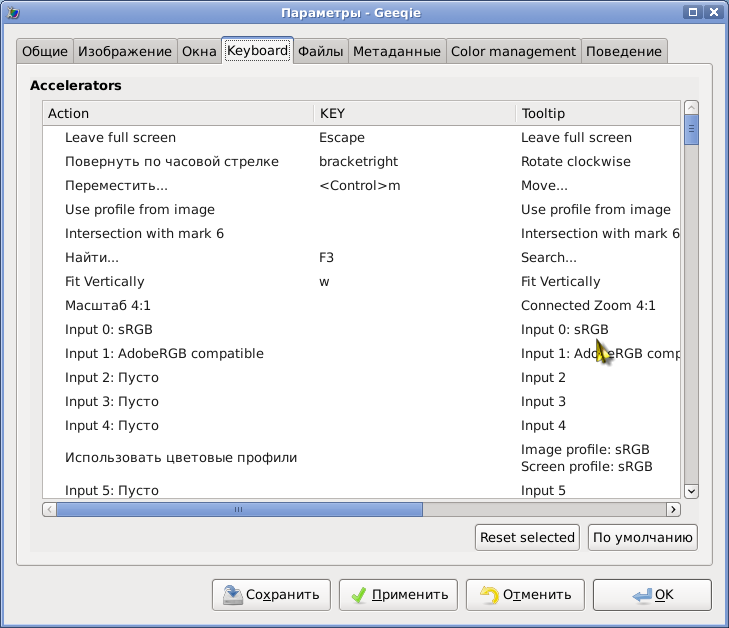Image resolution: width=729 pixels, height=628 pixels.
Task: Confirm with the OK button
Action: pos(652,595)
